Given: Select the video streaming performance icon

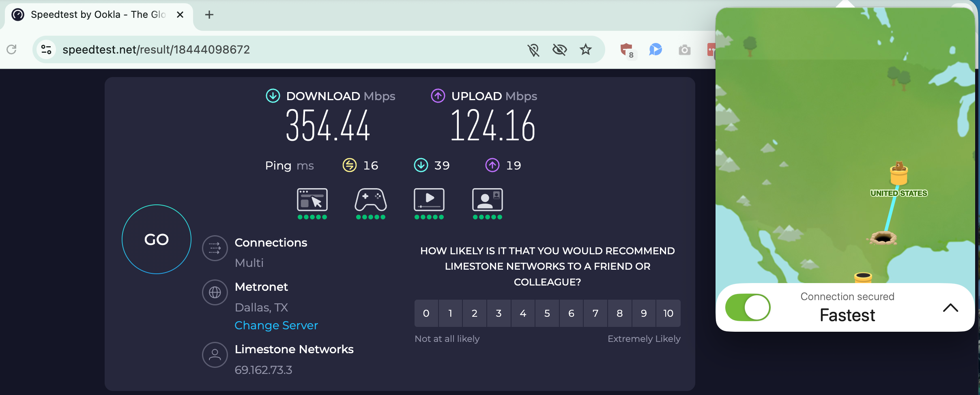Looking at the screenshot, I should click(x=429, y=201).
